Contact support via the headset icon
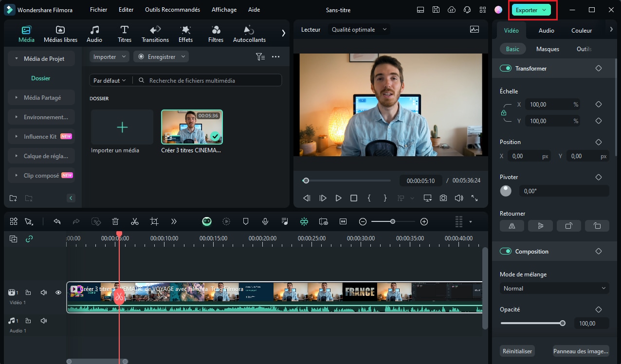Screen dimensions: 621x364 click(467, 10)
